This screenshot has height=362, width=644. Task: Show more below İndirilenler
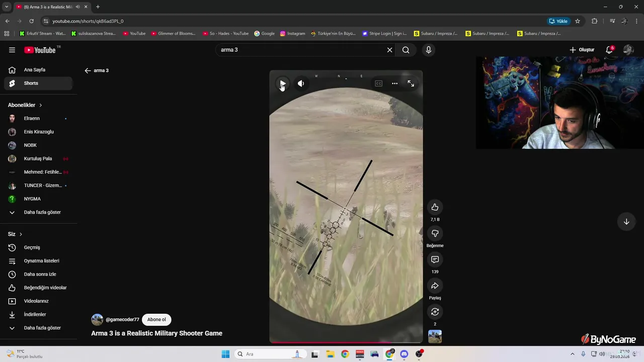38,328
